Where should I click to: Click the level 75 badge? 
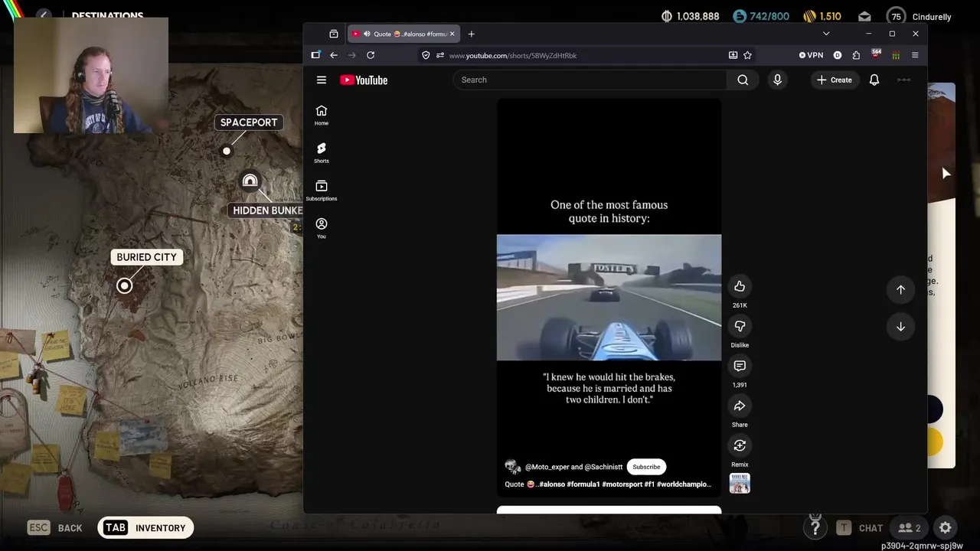(x=896, y=16)
